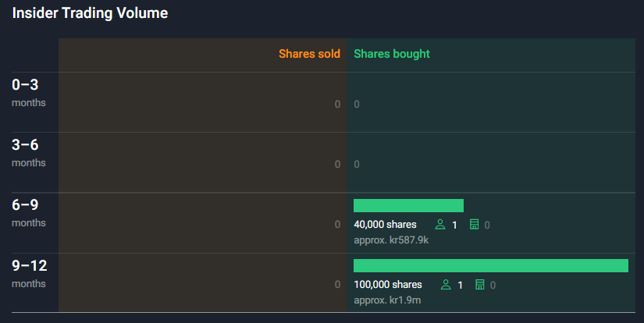Click the 100,000 shares label

pyautogui.click(x=388, y=285)
